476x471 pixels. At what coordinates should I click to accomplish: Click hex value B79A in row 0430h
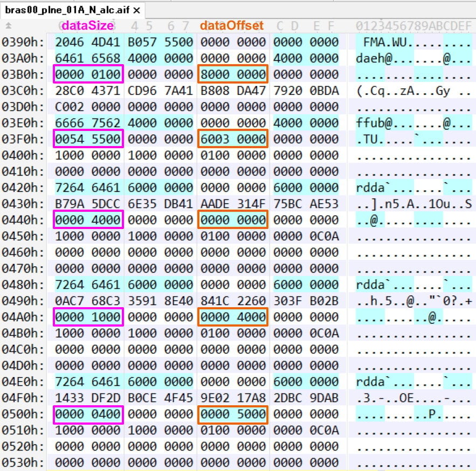[x=70, y=204]
